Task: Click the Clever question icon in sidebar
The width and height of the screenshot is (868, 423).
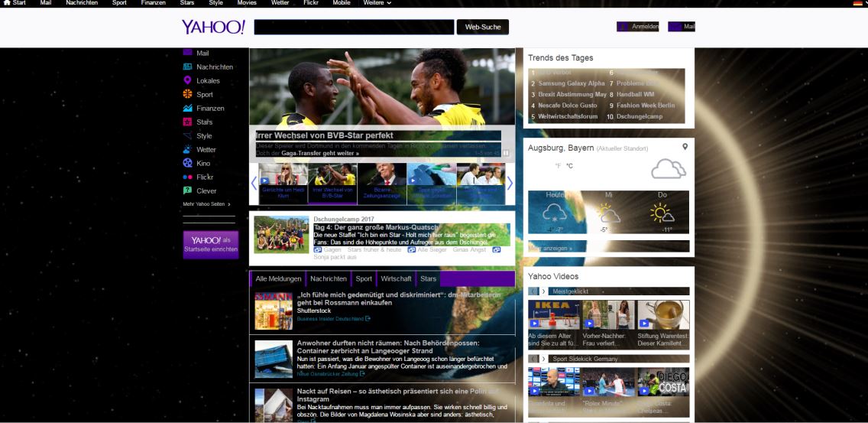Action: 187,190
